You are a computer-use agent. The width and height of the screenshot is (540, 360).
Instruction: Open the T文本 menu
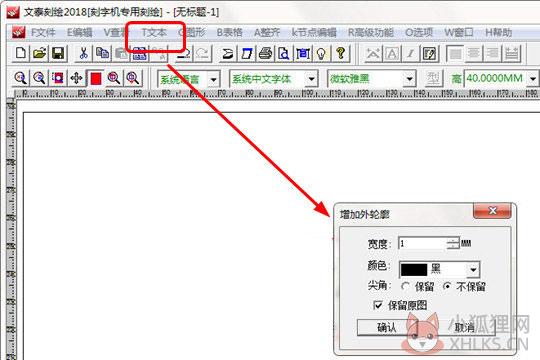click(154, 33)
